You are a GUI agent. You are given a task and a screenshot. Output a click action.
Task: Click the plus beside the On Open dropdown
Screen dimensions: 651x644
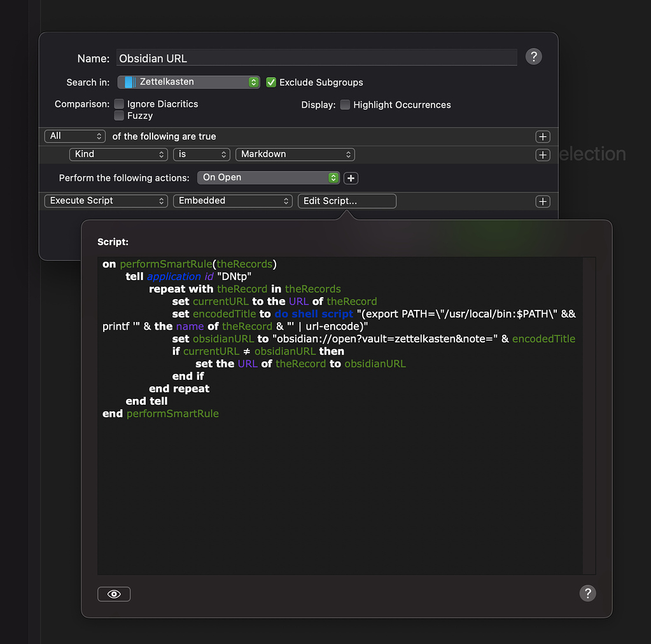pyautogui.click(x=351, y=178)
